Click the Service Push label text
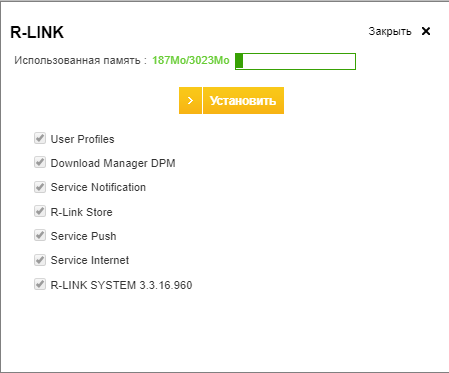 coord(83,236)
